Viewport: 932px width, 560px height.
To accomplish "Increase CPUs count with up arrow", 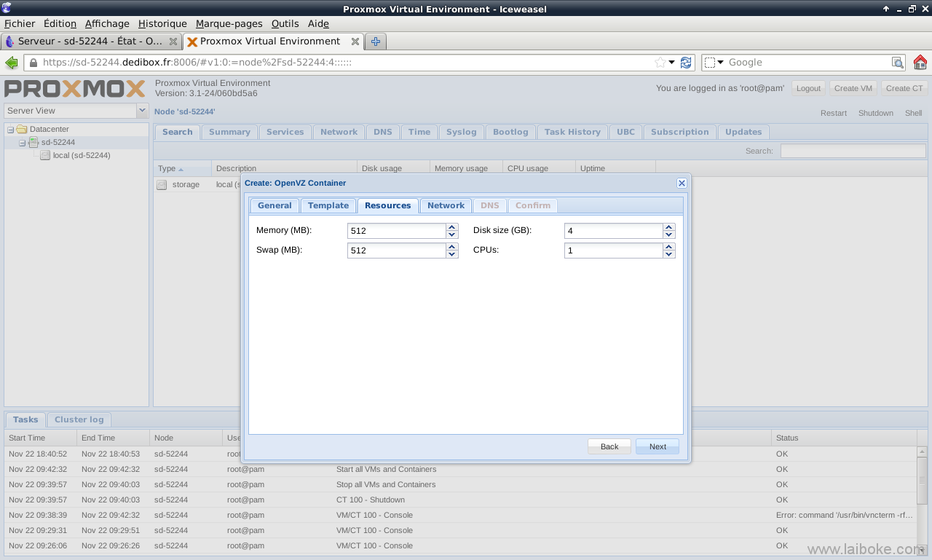I will 669,247.
